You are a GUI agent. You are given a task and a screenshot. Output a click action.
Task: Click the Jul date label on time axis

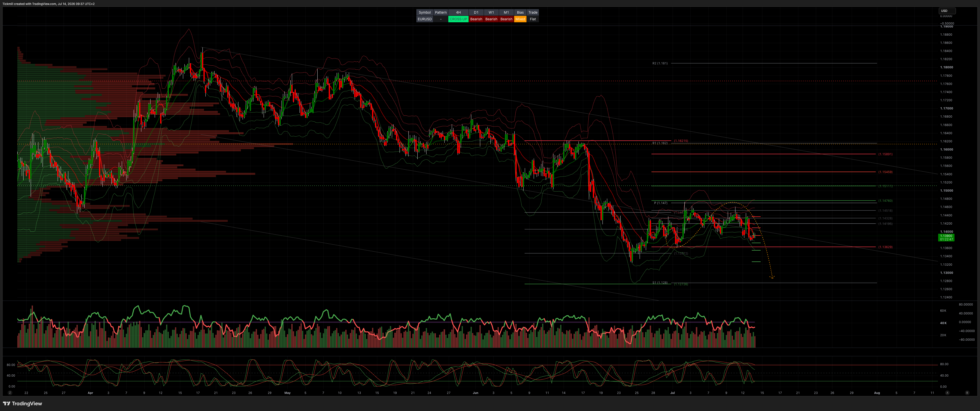tap(672, 393)
